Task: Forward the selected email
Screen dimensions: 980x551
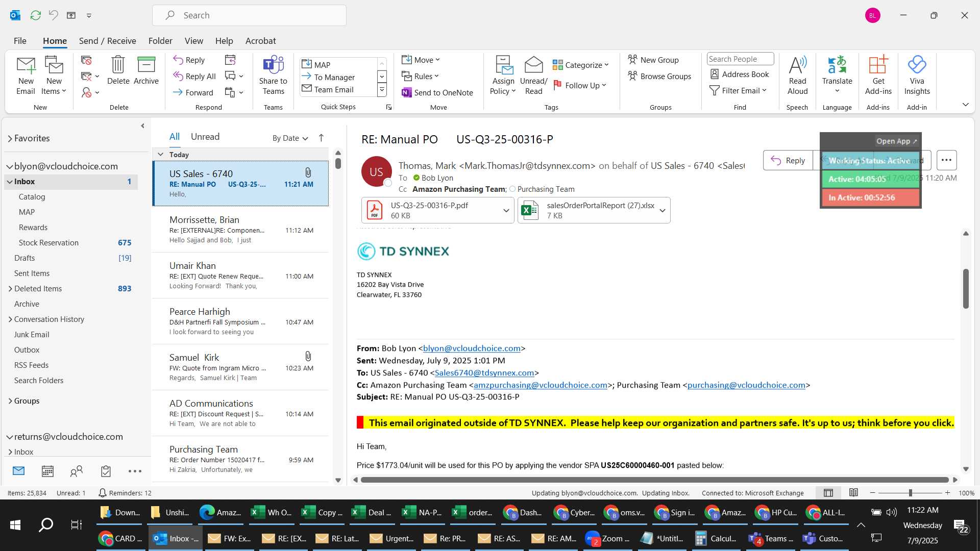Action: 193,92
